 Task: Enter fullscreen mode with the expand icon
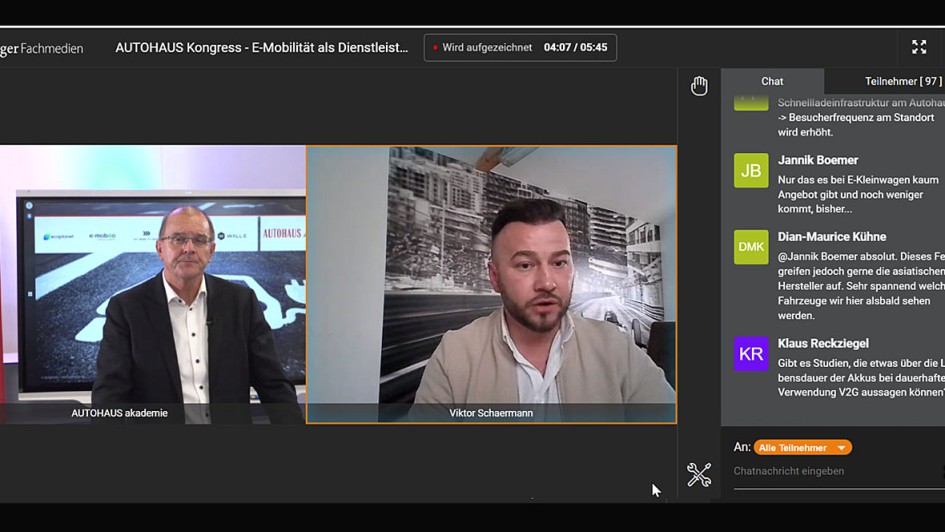[x=919, y=47]
